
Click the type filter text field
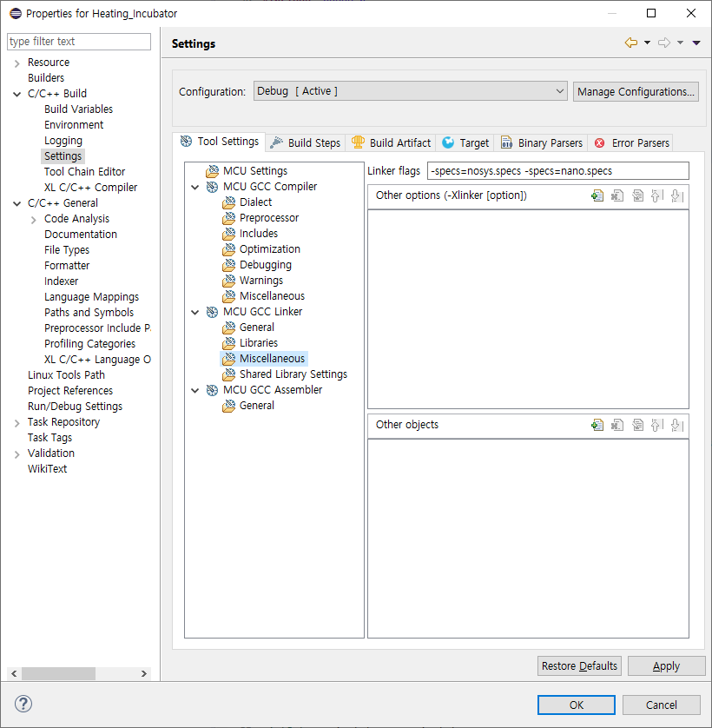(79, 42)
